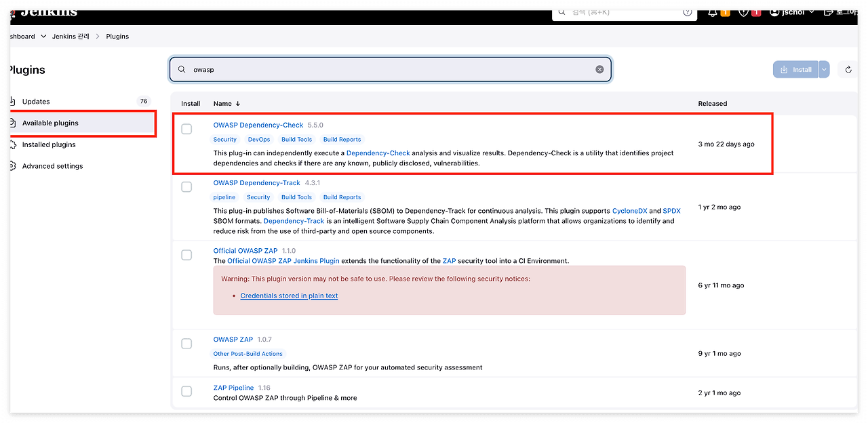Click the Install button
868x423 pixels.
[x=796, y=69]
